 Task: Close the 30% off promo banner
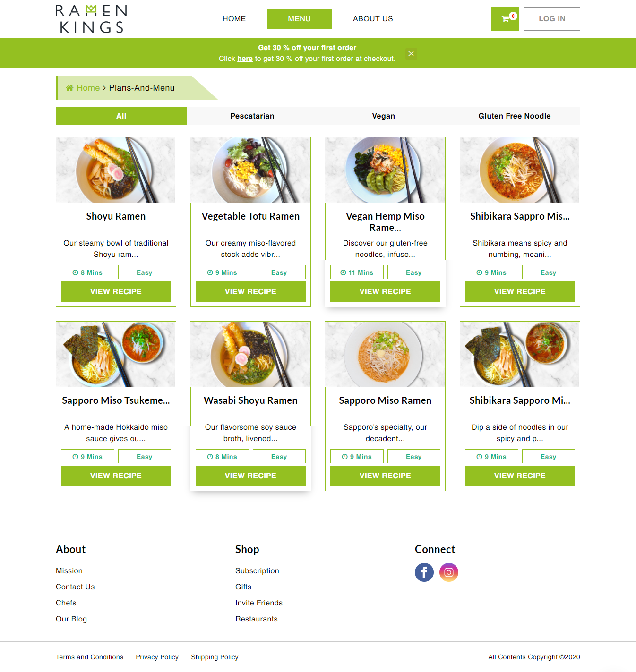click(x=411, y=53)
